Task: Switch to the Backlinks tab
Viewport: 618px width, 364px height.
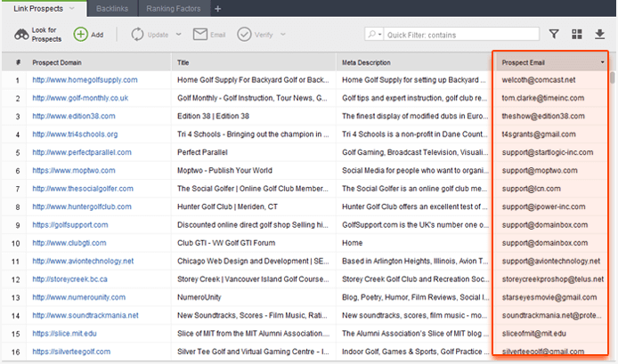Action: 112,8
